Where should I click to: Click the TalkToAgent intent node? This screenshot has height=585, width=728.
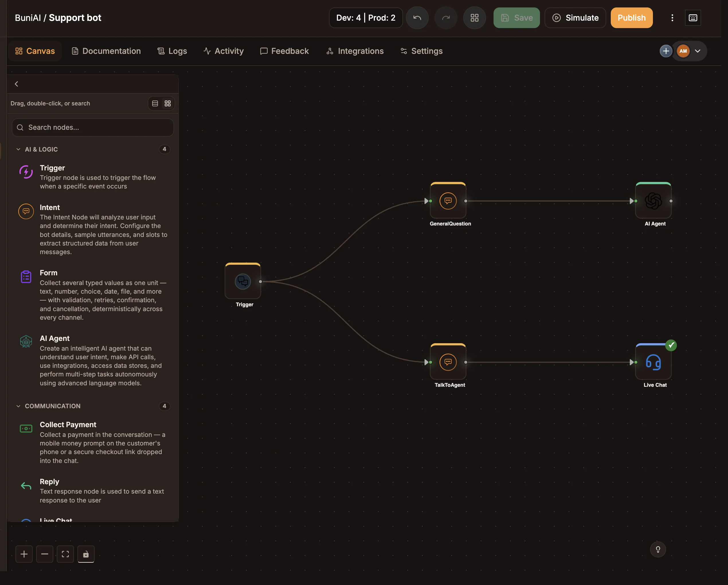point(448,362)
